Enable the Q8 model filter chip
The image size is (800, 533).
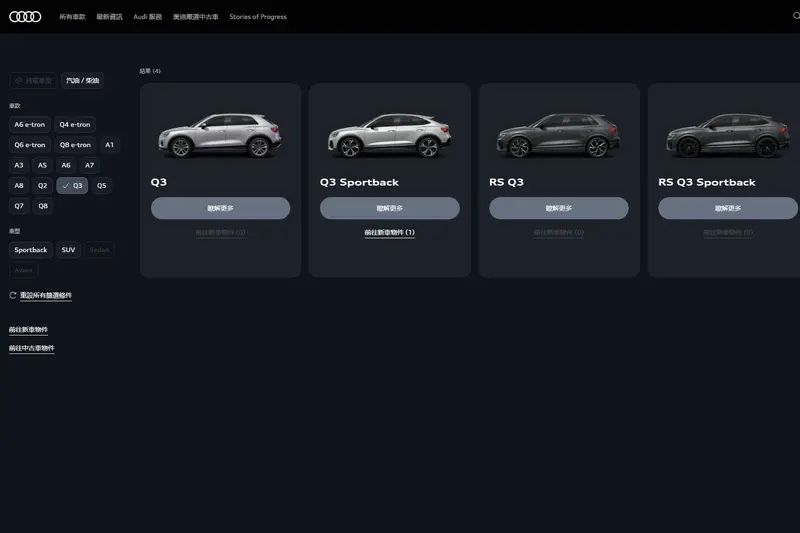pos(43,206)
